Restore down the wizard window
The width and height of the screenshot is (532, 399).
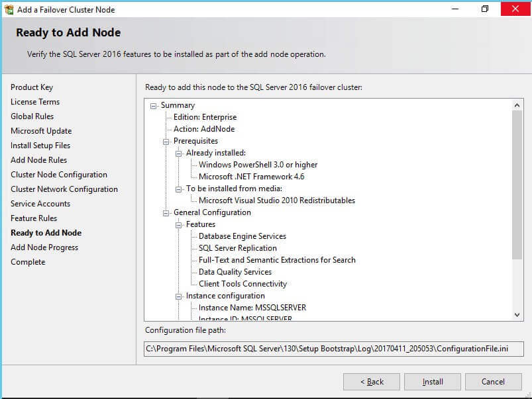(485, 9)
